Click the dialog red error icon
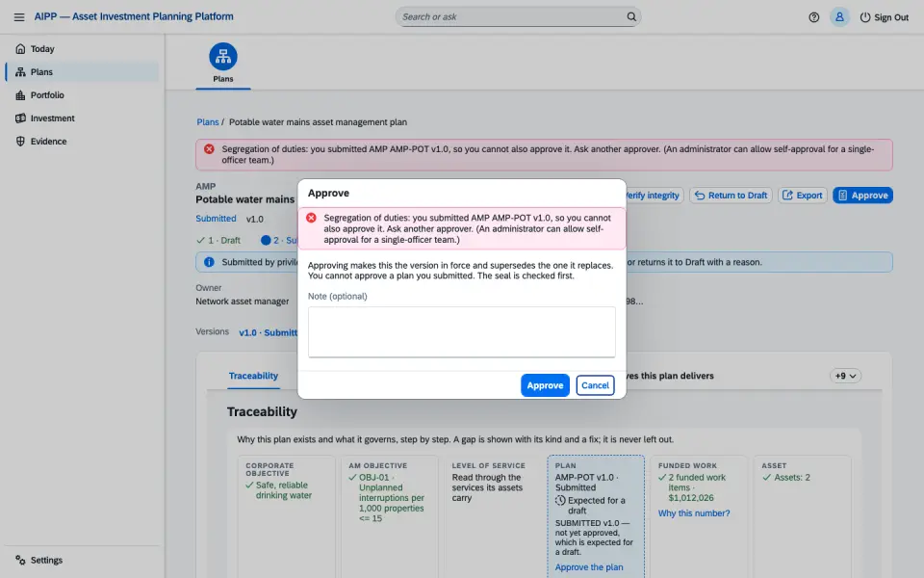The height and width of the screenshot is (578, 924). click(311, 218)
